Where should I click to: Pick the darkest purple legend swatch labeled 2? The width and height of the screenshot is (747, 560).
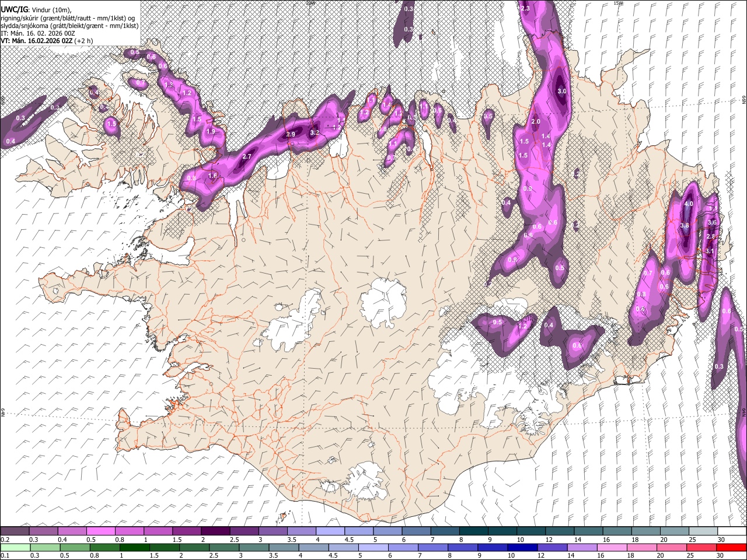(x=215, y=531)
